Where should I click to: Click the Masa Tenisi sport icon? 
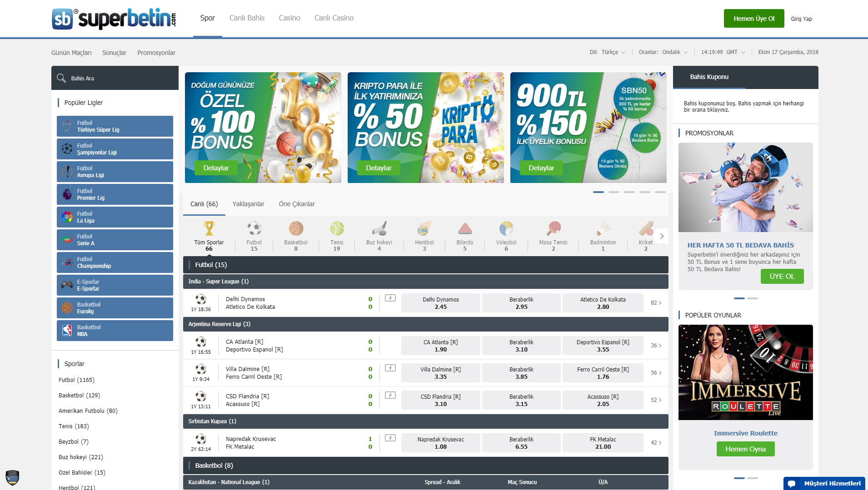[x=554, y=228]
